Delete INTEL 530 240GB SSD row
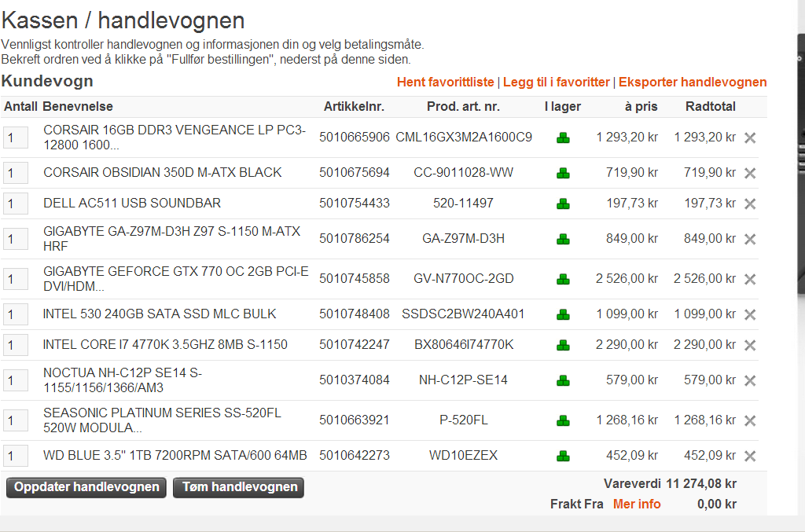The width and height of the screenshot is (805, 532). 750,314
